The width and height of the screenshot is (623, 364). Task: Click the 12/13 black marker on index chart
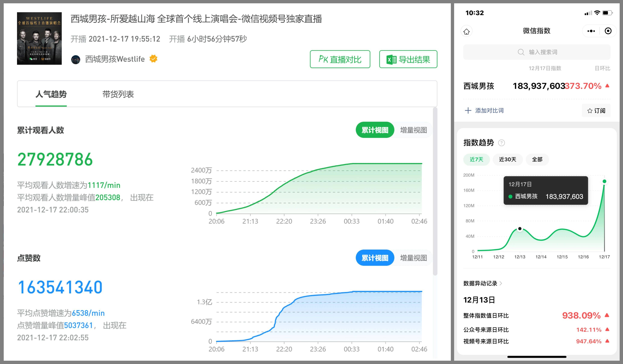point(520,229)
